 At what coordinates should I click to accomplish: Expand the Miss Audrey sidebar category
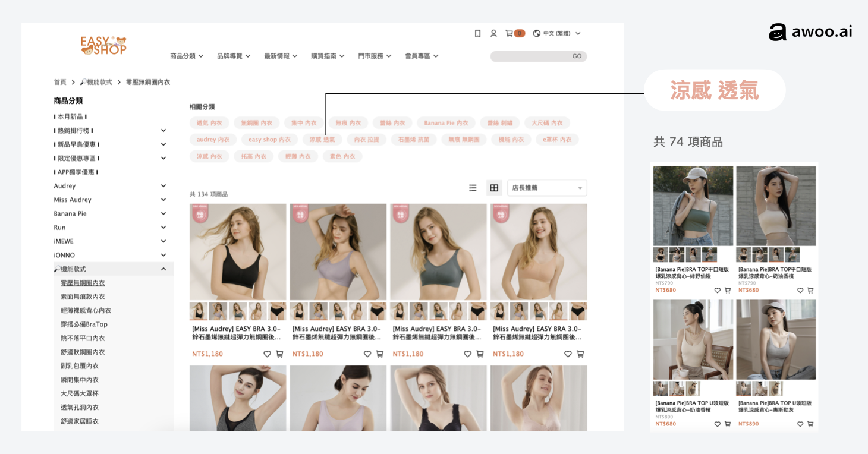click(163, 200)
